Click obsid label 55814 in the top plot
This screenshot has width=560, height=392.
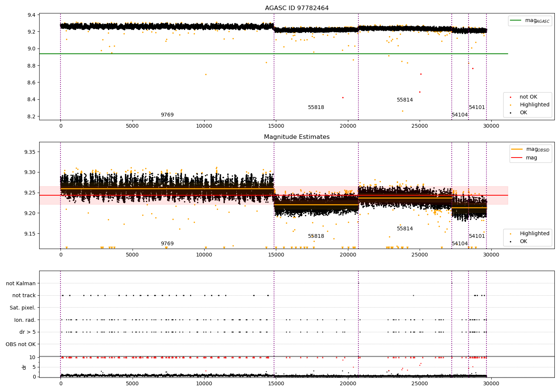pos(405,100)
